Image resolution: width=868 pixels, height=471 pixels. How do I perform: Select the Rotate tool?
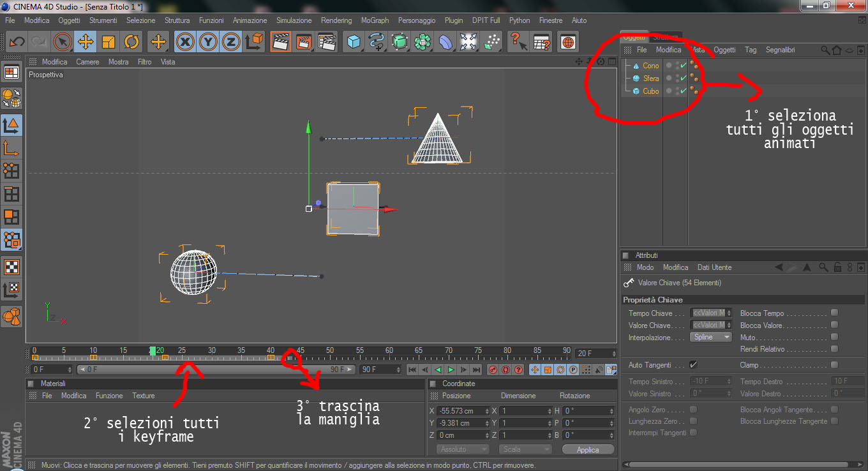[131, 42]
